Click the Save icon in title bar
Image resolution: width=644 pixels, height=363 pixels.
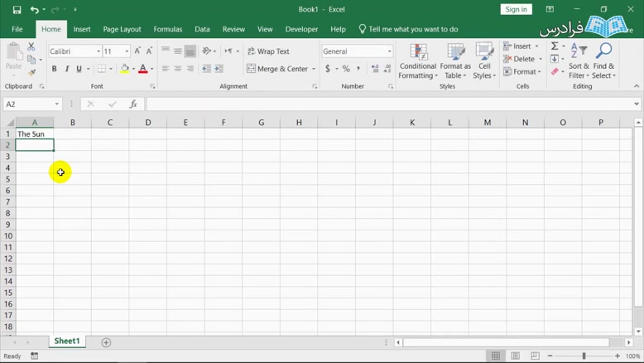pyautogui.click(x=17, y=10)
